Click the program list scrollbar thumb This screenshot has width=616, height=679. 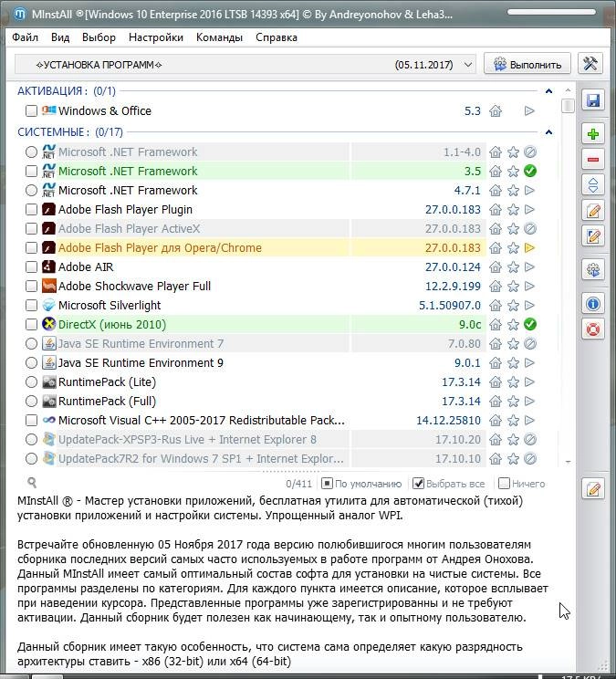click(568, 106)
